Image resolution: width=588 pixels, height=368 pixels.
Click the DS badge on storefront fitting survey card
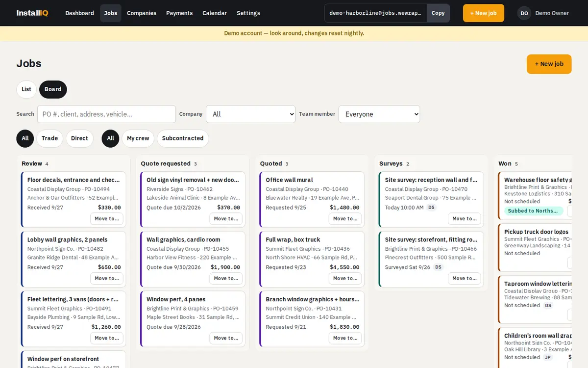[438, 267]
